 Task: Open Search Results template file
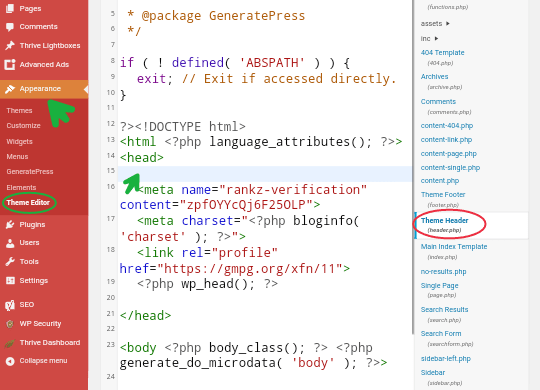444,310
